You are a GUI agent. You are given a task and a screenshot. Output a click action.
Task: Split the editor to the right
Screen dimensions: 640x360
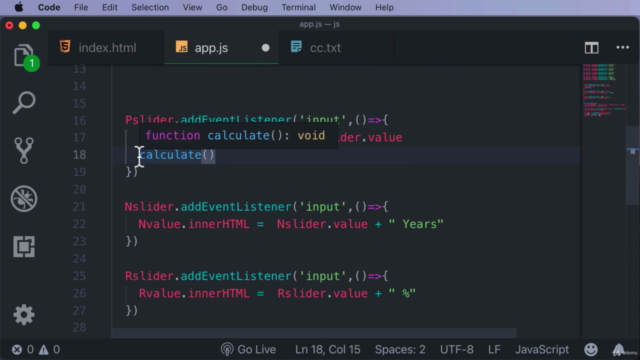click(591, 48)
